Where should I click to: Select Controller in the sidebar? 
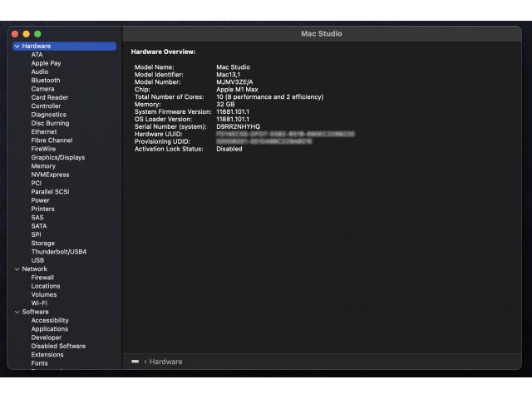tap(46, 106)
